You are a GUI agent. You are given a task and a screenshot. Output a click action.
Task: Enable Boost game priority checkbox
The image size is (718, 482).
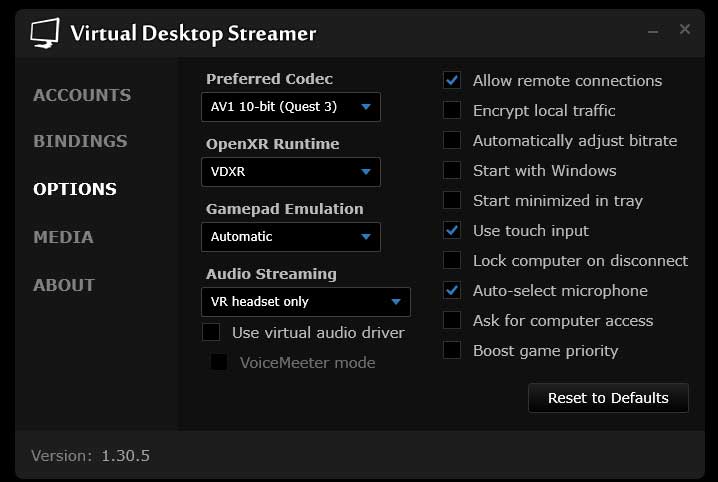click(453, 350)
